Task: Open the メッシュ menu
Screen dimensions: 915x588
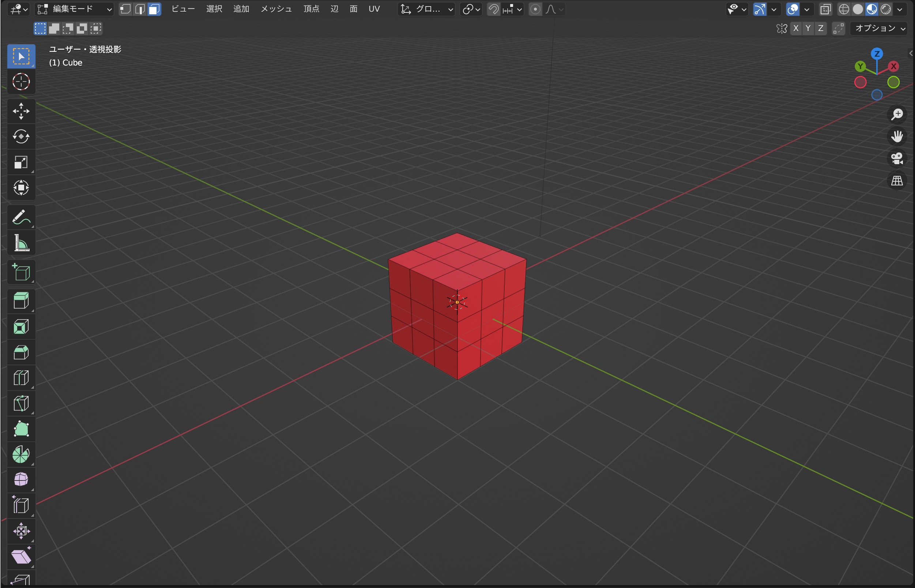Action: [x=276, y=9]
